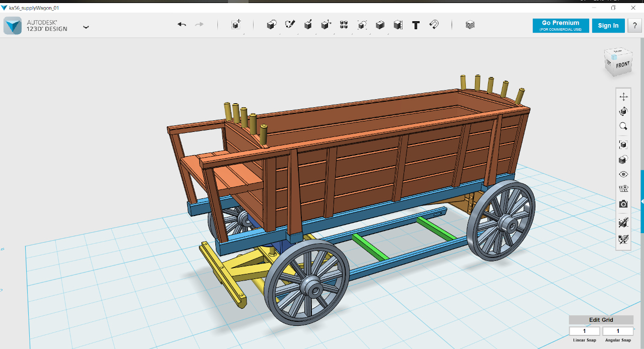Expand the right side panel arrow
This screenshot has width=644, height=349.
pos(642,201)
